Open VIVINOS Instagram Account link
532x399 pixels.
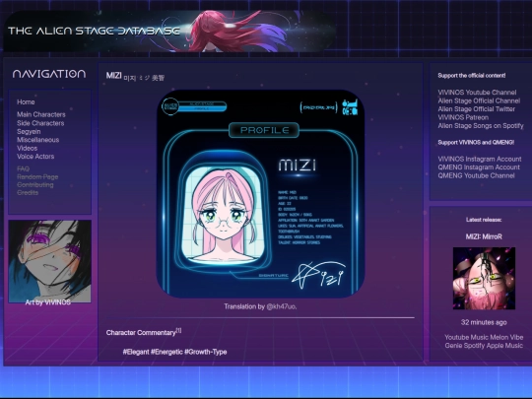tap(480, 160)
